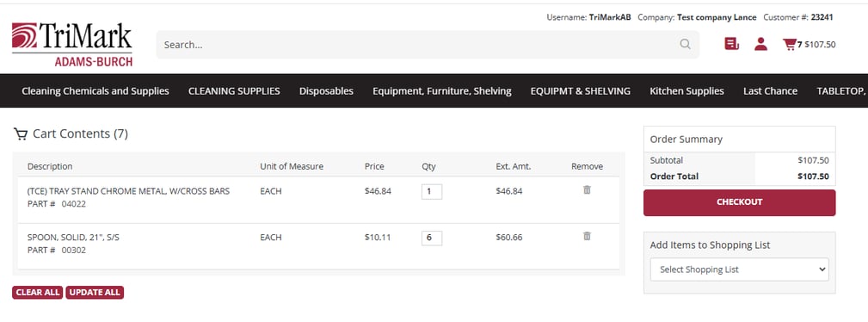
Task: Open the Last Chance menu
Action: 770,91
